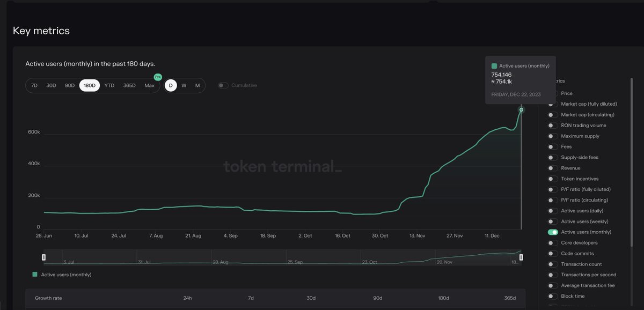Enable the Code commits metric

click(552, 253)
